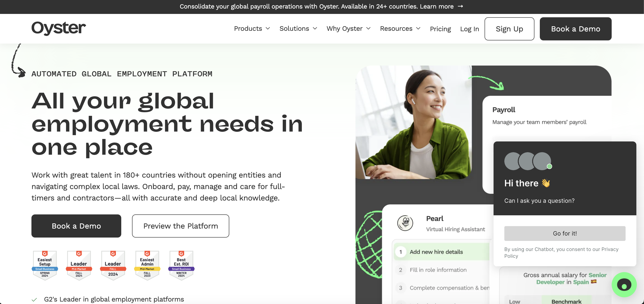The width and height of the screenshot is (644, 304).
Task: Open the Why Oyster dropdown
Action: point(348,29)
